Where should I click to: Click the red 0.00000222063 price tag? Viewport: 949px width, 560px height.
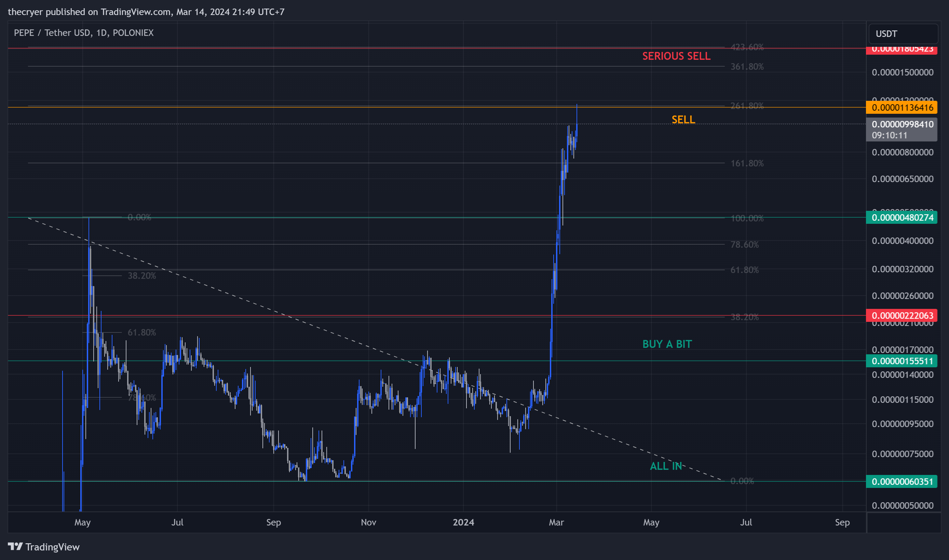tap(901, 315)
